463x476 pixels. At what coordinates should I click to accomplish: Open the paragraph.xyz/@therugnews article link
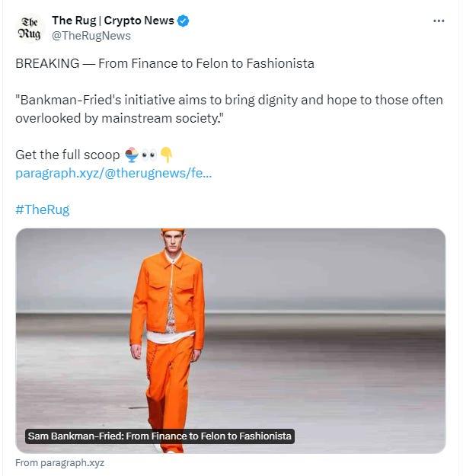tap(113, 173)
